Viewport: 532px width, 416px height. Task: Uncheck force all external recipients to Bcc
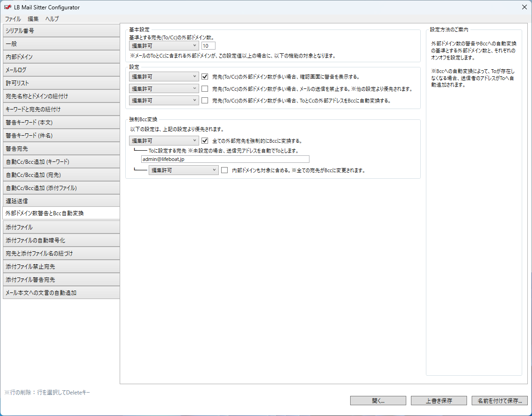(205, 140)
